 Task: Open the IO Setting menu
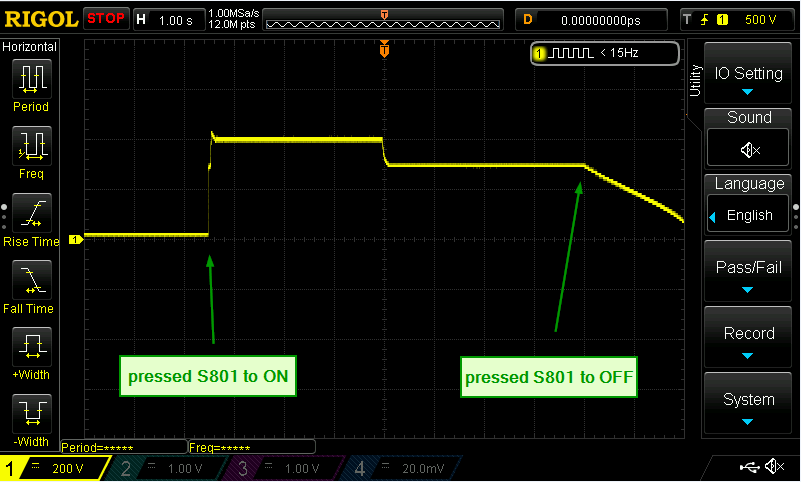pos(748,74)
